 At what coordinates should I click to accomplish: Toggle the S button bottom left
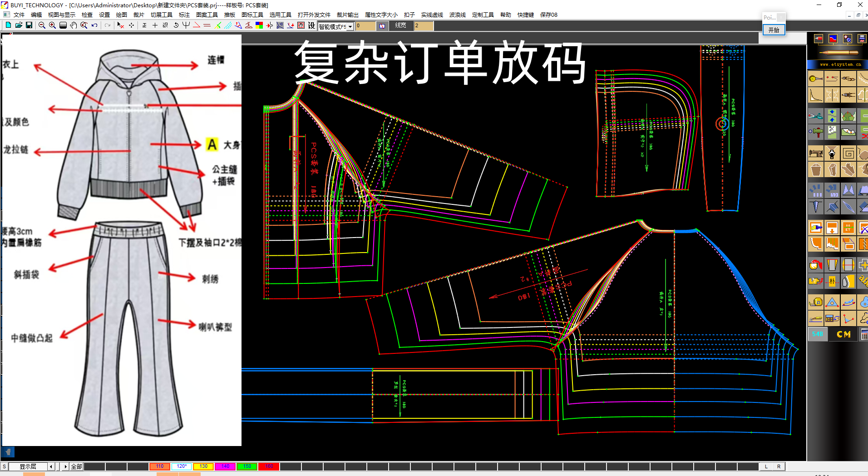(4, 466)
